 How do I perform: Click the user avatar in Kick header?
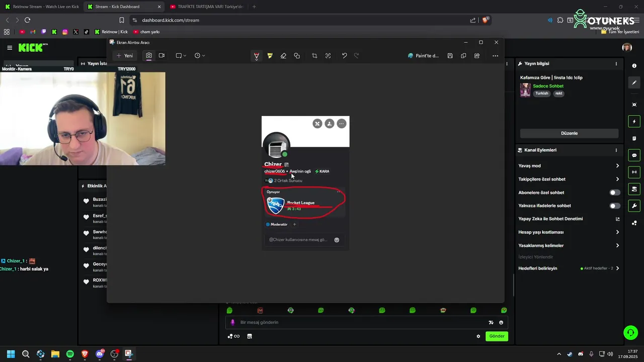tap(627, 48)
